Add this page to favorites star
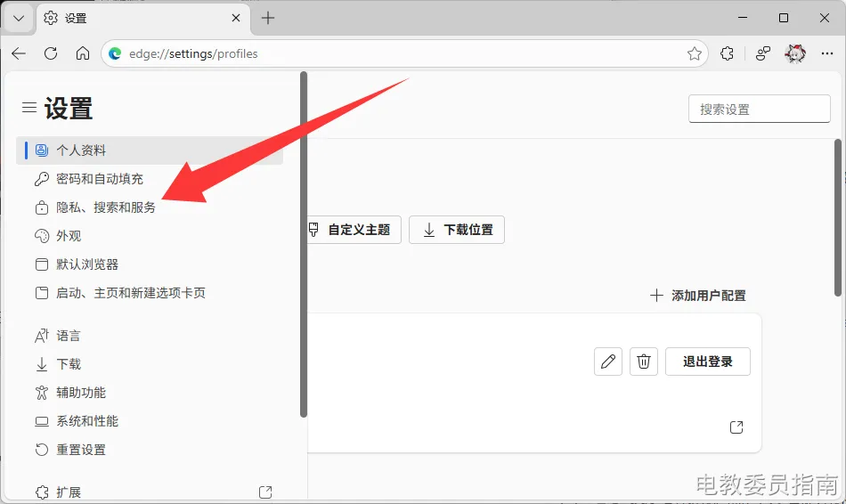Image resolution: width=846 pixels, height=504 pixels. 695,53
